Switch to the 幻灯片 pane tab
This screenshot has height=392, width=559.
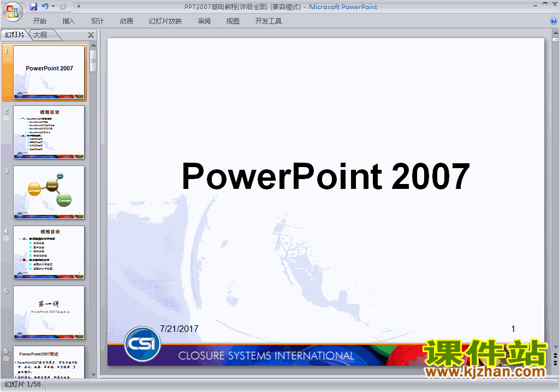[15, 35]
